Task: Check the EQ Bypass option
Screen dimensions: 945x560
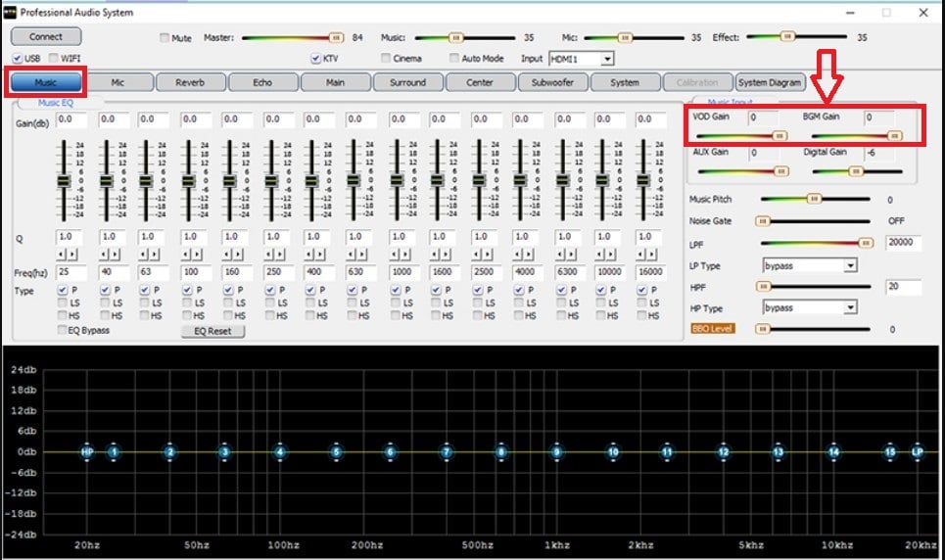Action: [x=63, y=330]
